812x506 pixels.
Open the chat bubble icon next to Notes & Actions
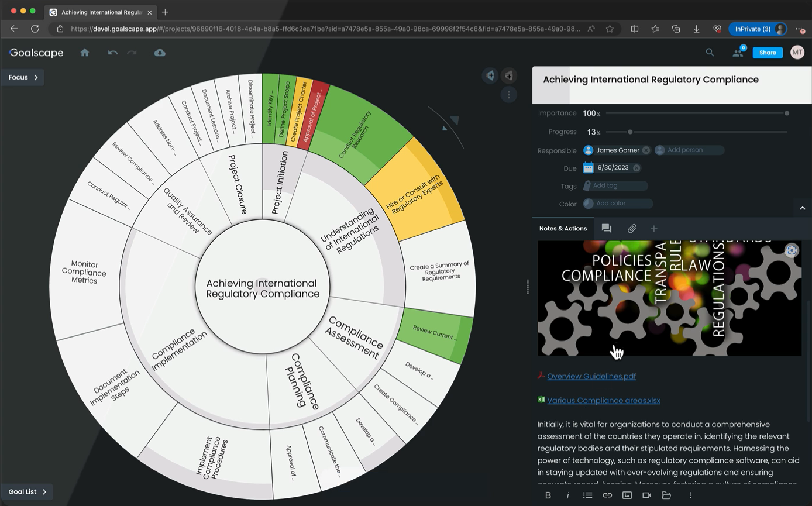click(x=607, y=229)
